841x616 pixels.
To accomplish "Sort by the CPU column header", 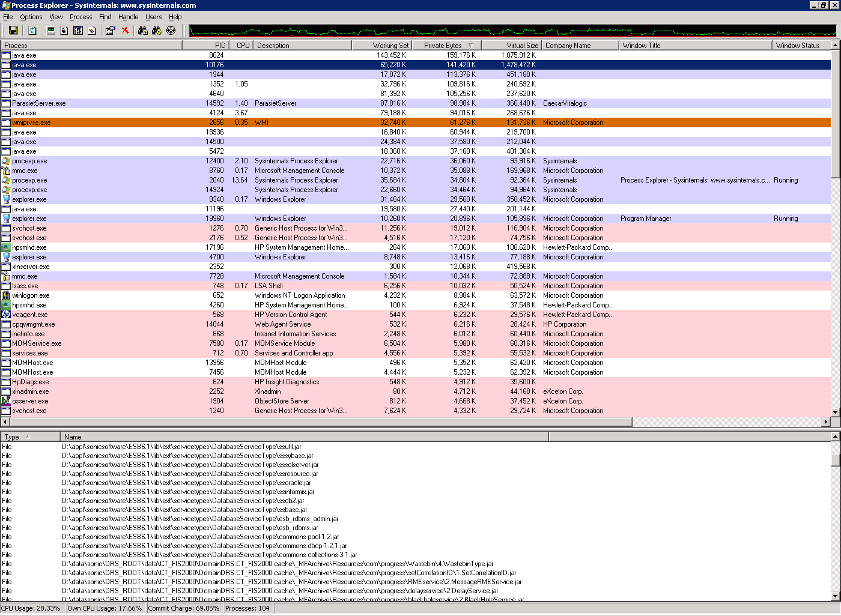I will point(241,45).
